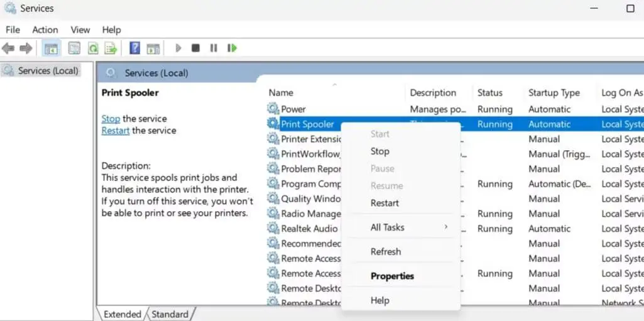The image size is (644, 321).
Task: Click the Export List toolbar icon
Action: tap(111, 48)
